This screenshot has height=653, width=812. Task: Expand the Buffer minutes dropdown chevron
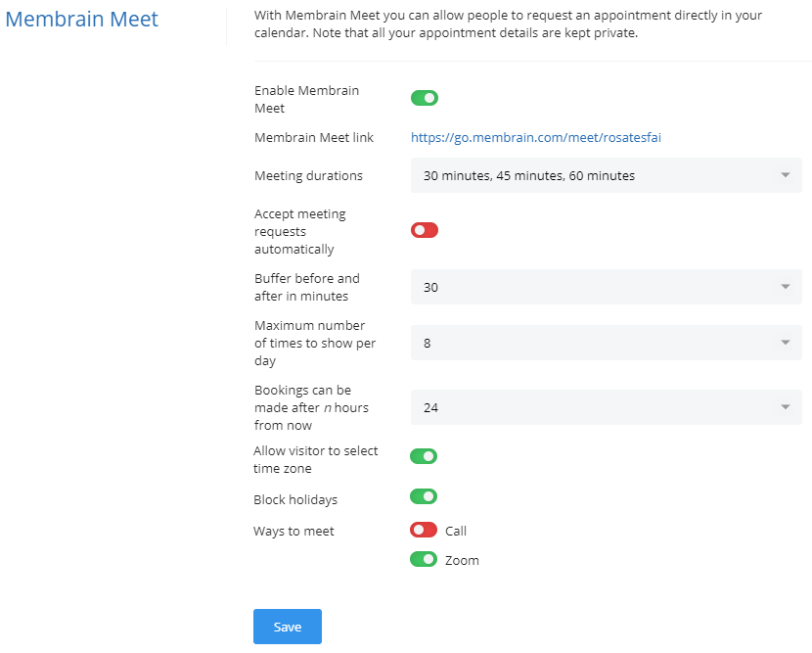[784, 287]
